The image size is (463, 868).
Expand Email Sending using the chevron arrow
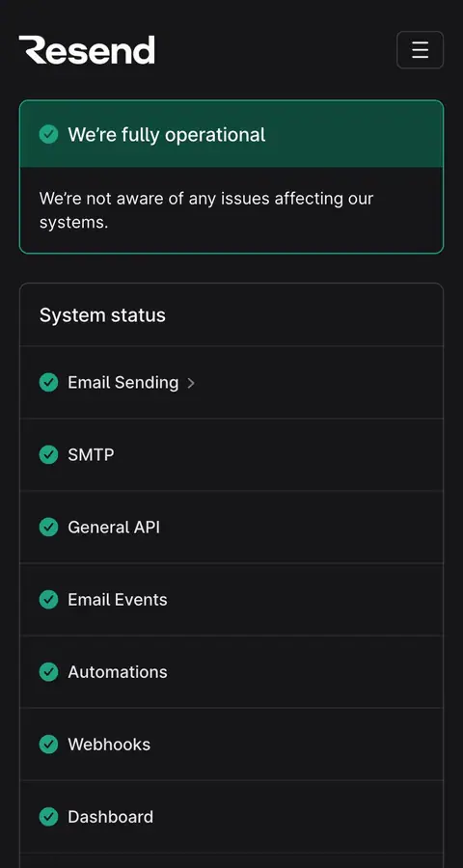(x=191, y=383)
